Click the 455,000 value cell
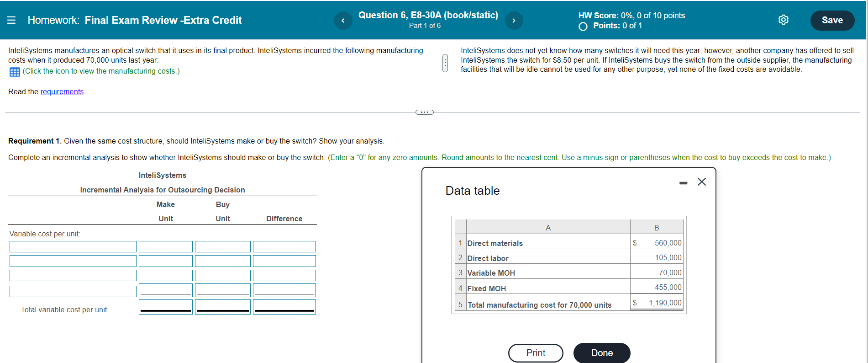This screenshot has width=868, height=363. 657,287
